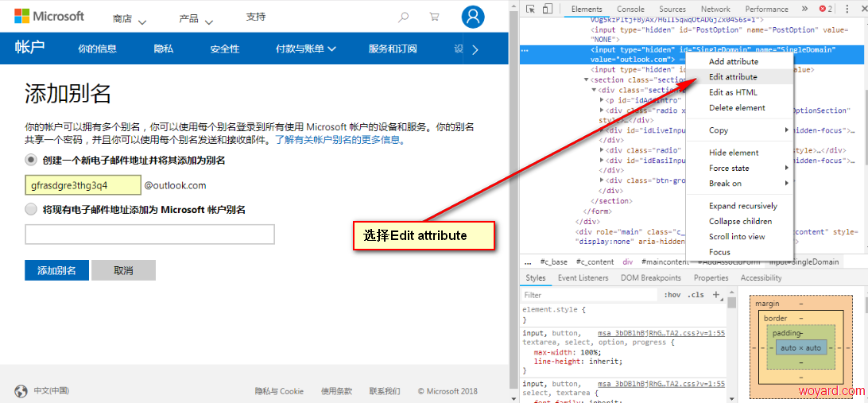This screenshot has width=868, height=403.
Task: Click the existing email address input field
Action: 149,234
